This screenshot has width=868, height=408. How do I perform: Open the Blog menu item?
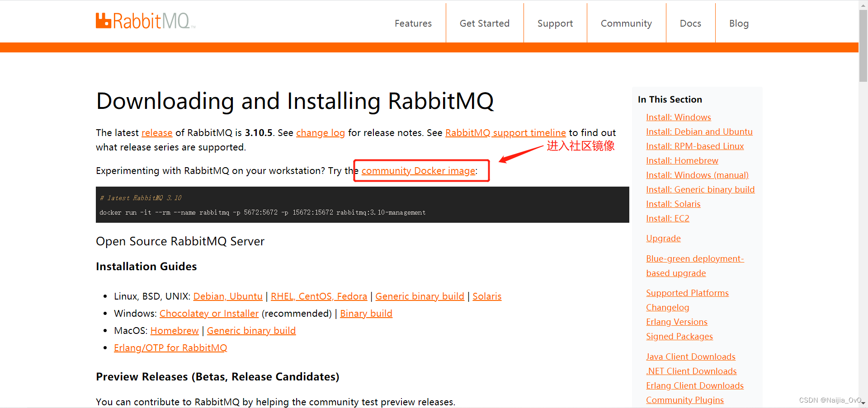[739, 23]
